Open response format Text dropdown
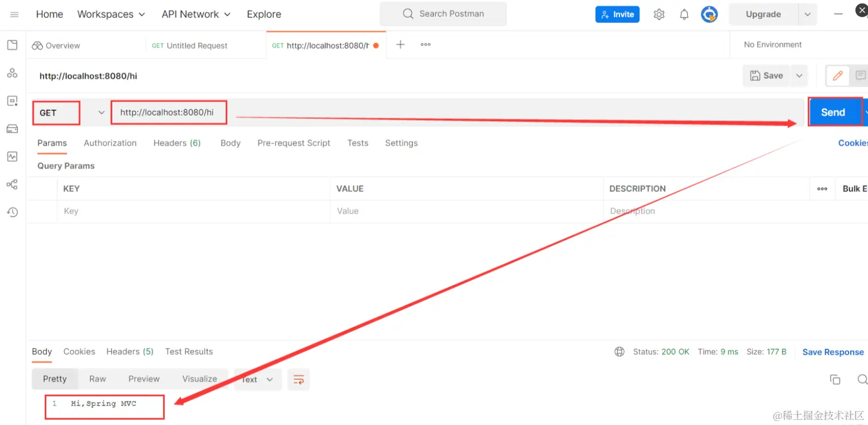868x425 pixels. (258, 379)
